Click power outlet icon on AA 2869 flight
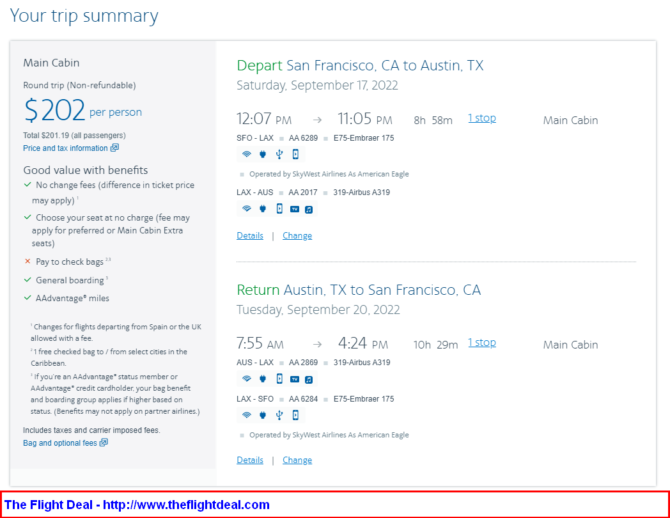This screenshot has width=670, height=518. 263,379
